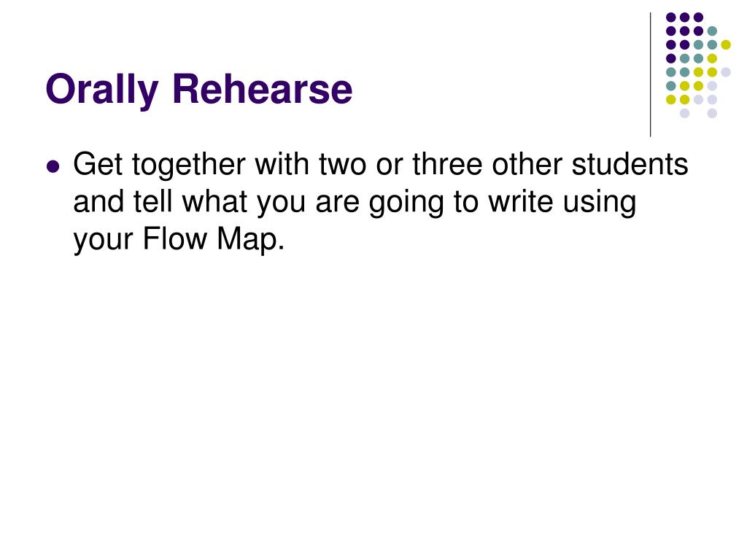The height and width of the screenshot is (560, 747).
Task: Click the teal dot in second row
Action: click(712, 31)
